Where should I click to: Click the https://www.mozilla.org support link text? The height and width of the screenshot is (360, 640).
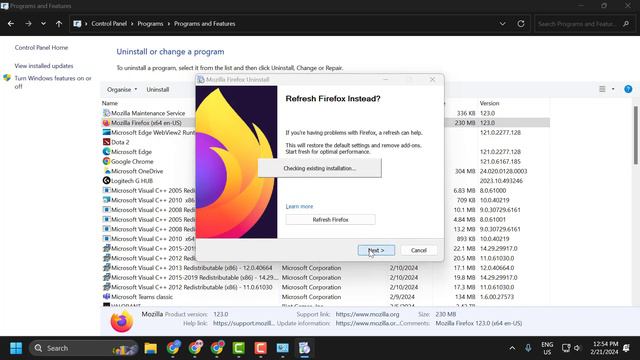(367, 314)
